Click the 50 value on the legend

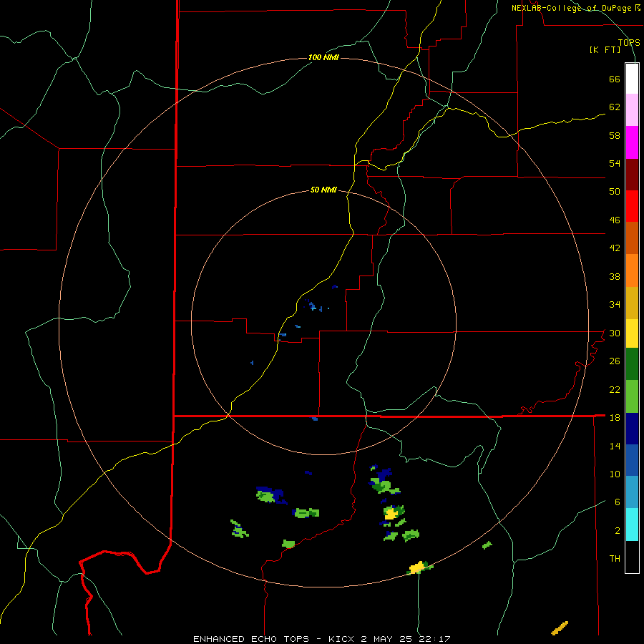point(615,192)
